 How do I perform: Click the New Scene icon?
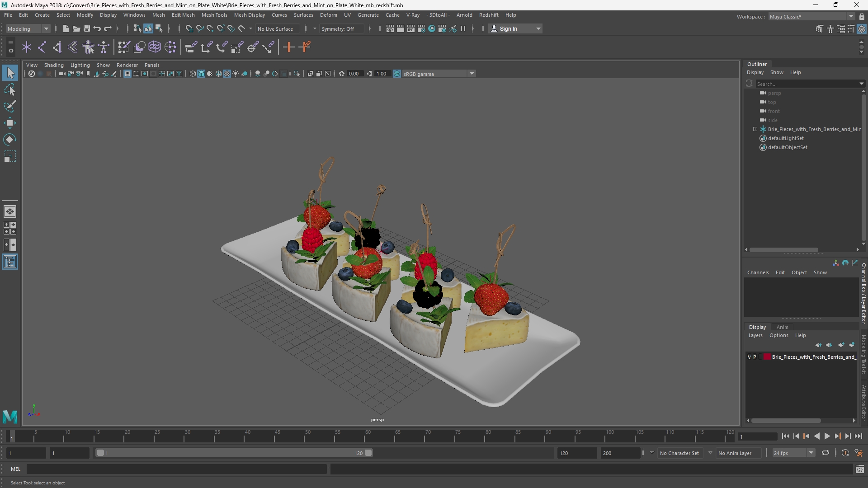[x=66, y=28]
